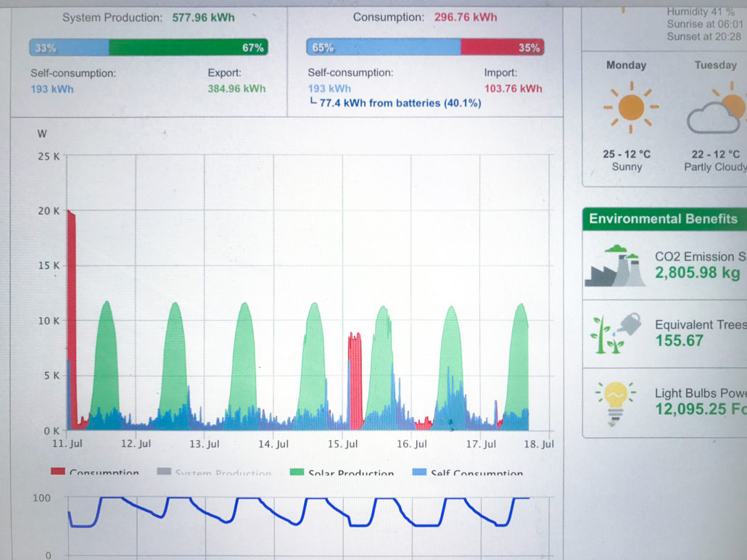Hide the Solar Production legend series

(342, 473)
